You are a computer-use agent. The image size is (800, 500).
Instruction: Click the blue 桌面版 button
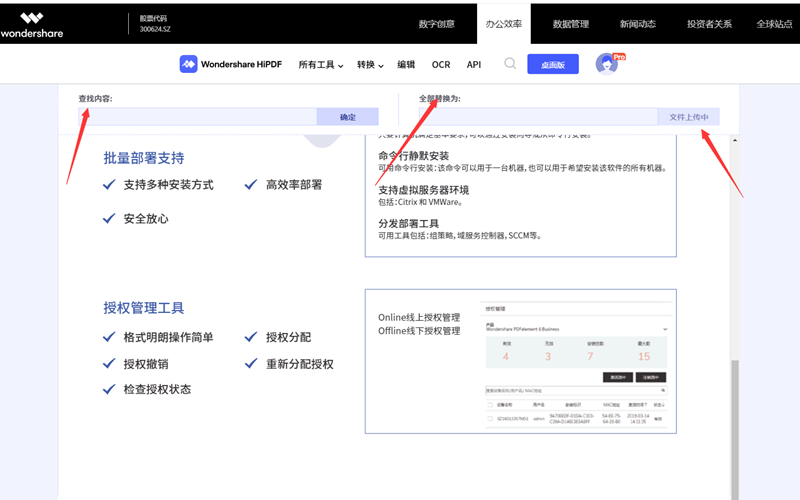[552, 65]
